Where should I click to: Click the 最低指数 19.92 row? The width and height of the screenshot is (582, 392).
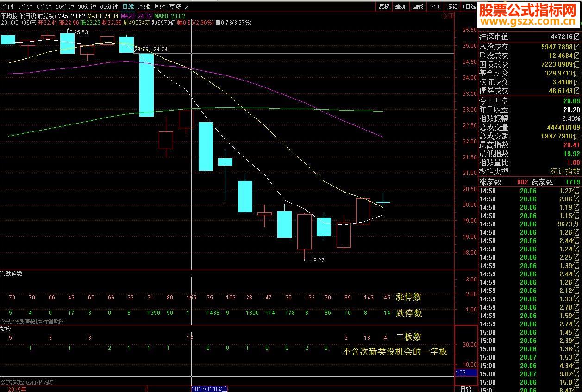pyautogui.click(x=530, y=154)
